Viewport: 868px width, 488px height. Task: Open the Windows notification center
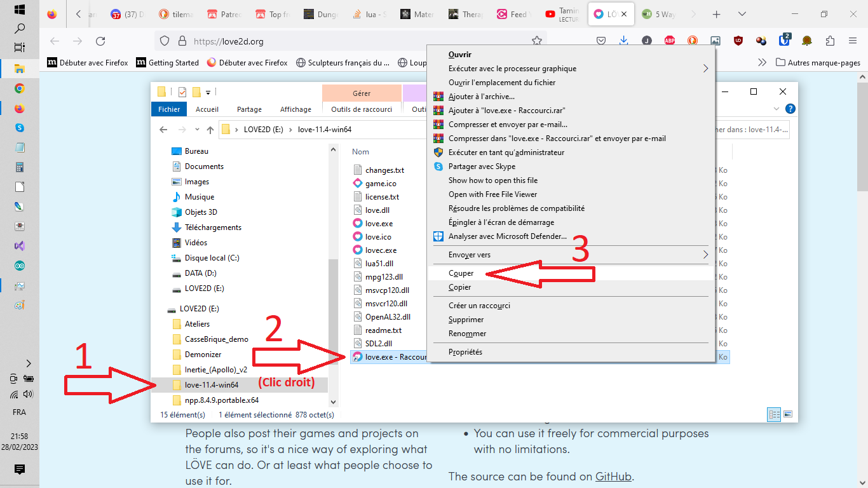point(19,470)
